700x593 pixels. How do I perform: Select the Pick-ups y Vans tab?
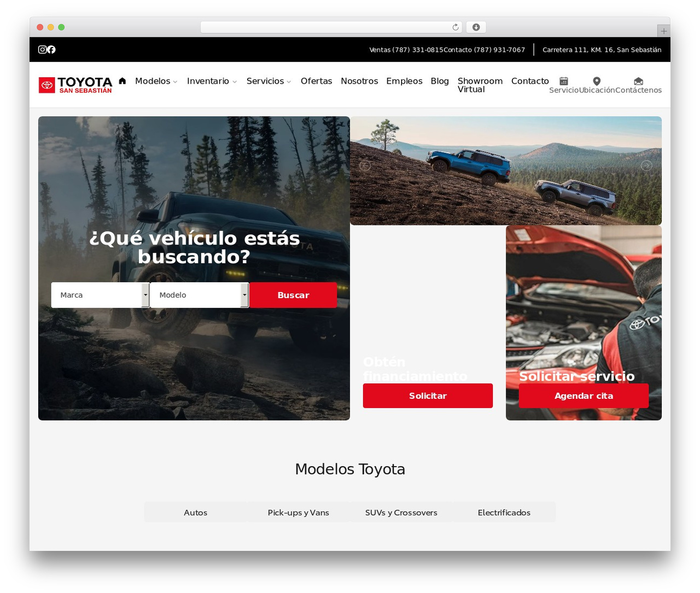(x=299, y=513)
